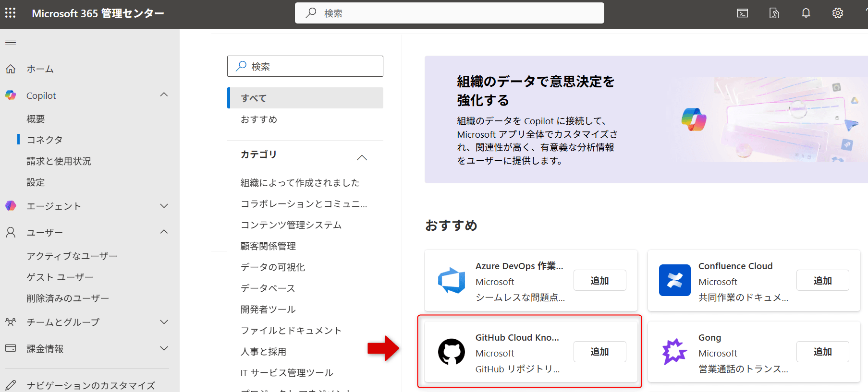
Task: Filter by 人事と採用 category
Action: (x=263, y=352)
